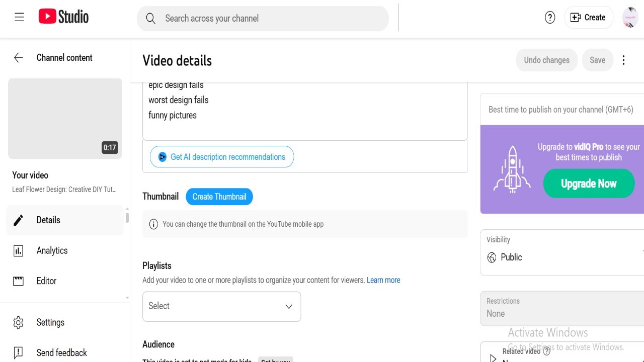Open the Editor tab
This screenshot has width=644, height=362.
65,281
